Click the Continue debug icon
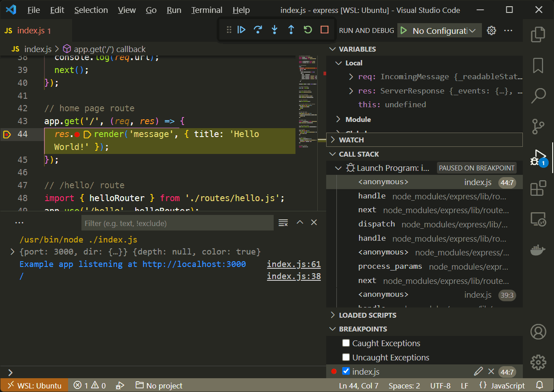This screenshot has width=554, height=392. point(241,29)
